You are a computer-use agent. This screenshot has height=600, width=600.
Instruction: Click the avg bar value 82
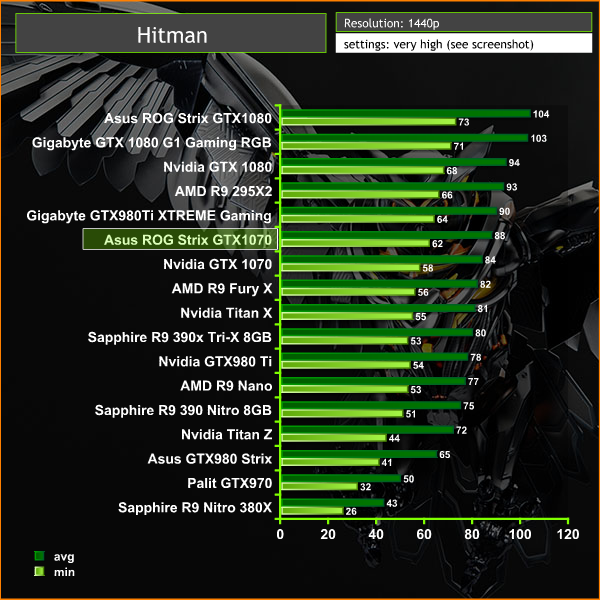[x=485, y=284]
